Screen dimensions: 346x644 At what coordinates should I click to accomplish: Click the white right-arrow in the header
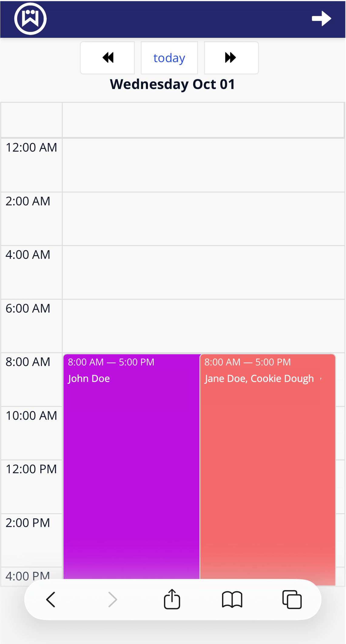pyautogui.click(x=321, y=19)
